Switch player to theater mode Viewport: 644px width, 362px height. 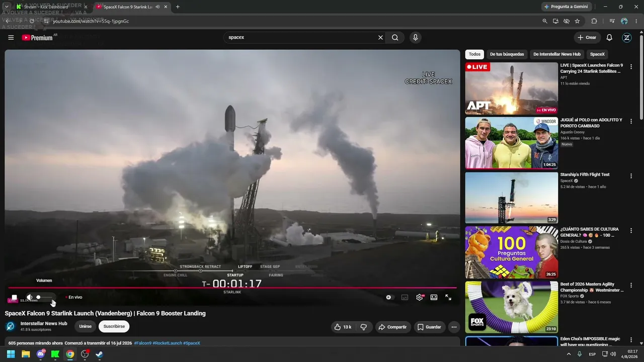tap(434, 297)
